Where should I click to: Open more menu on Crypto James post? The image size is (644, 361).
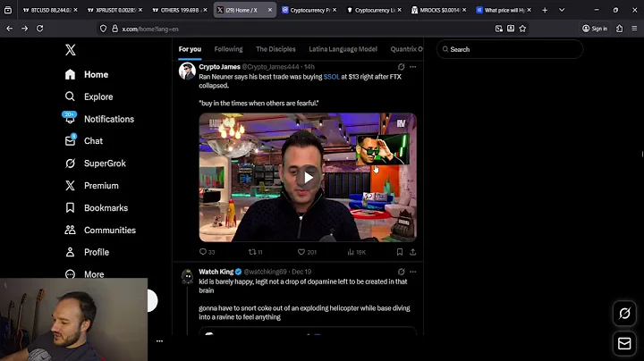tap(412, 66)
